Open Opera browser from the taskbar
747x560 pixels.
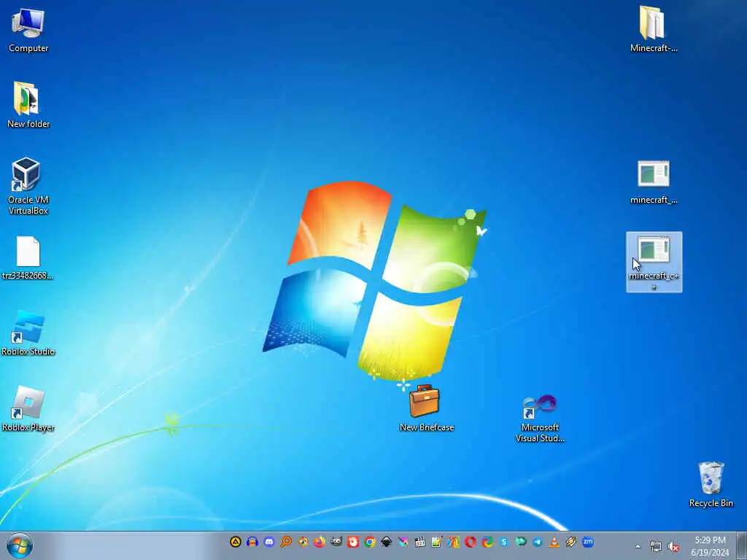tap(471, 542)
